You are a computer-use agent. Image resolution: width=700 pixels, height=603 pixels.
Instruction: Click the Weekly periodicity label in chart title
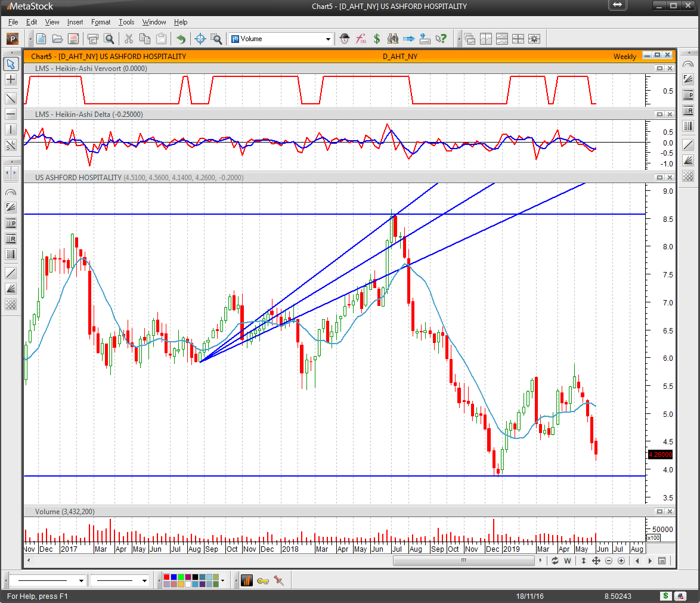tap(624, 56)
